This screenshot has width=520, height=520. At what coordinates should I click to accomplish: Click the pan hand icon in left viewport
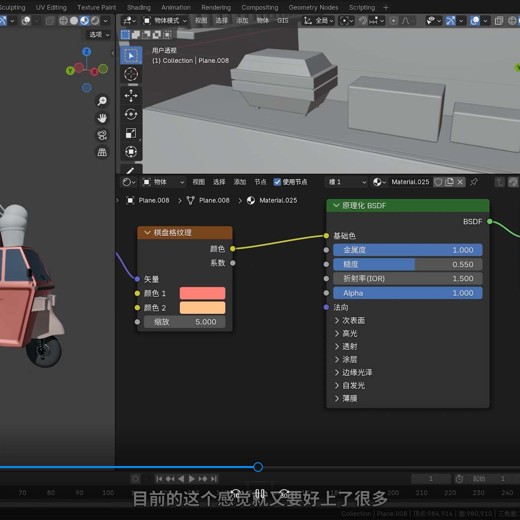[x=102, y=118]
